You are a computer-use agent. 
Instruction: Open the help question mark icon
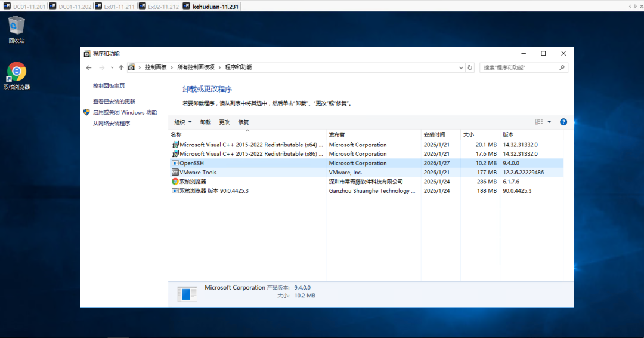[x=563, y=122]
